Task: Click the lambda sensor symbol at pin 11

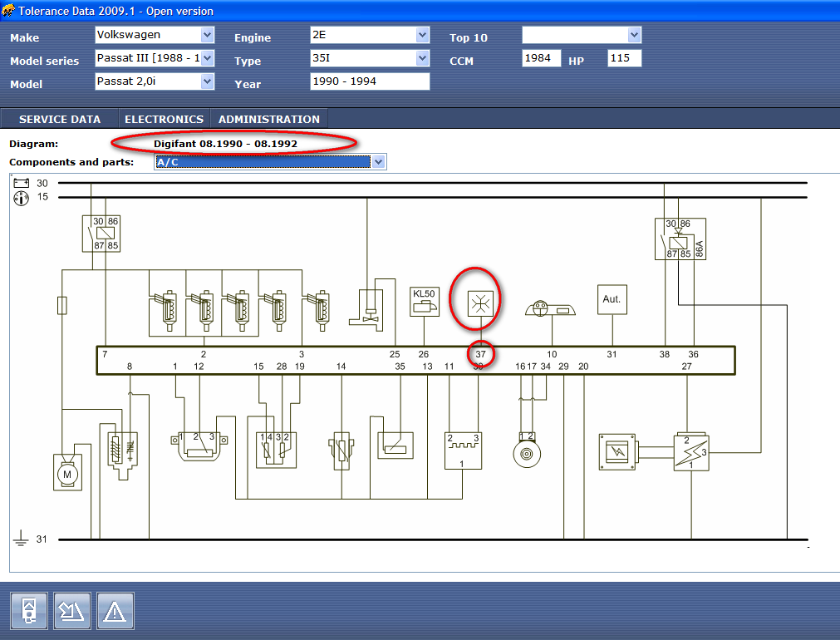Action: pyautogui.click(x=463, y=450)
